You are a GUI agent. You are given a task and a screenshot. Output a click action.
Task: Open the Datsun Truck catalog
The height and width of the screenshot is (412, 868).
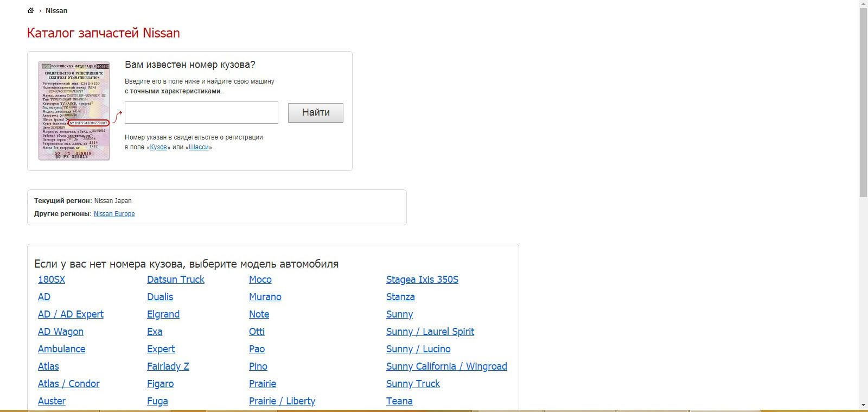[x=176, y=280]
